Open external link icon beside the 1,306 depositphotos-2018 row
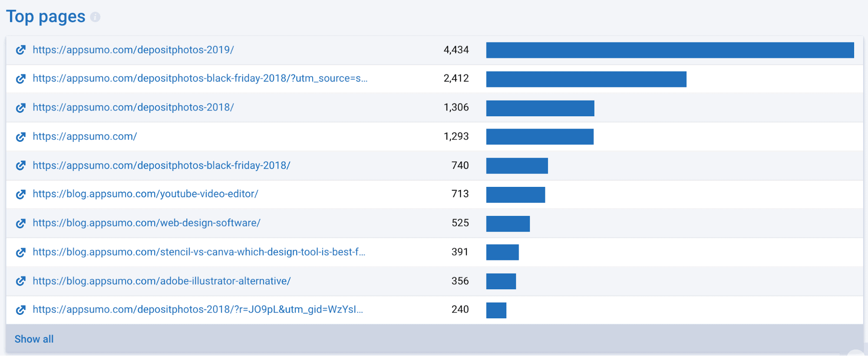The image size is (868, 356). point(21,108)
